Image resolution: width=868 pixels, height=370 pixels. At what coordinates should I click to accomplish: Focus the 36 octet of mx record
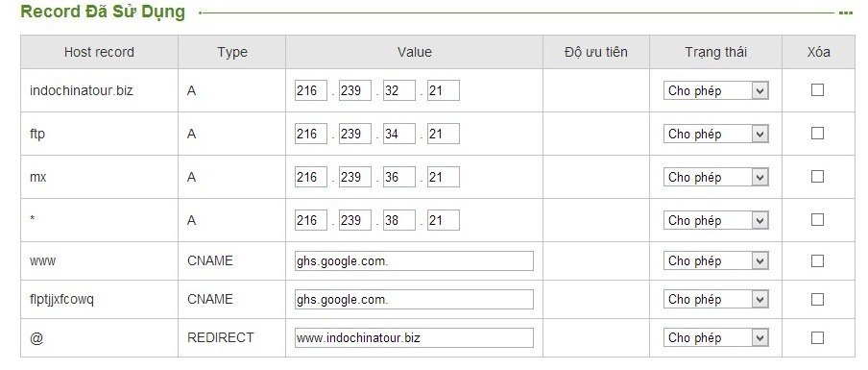click(x=399, y=177)
